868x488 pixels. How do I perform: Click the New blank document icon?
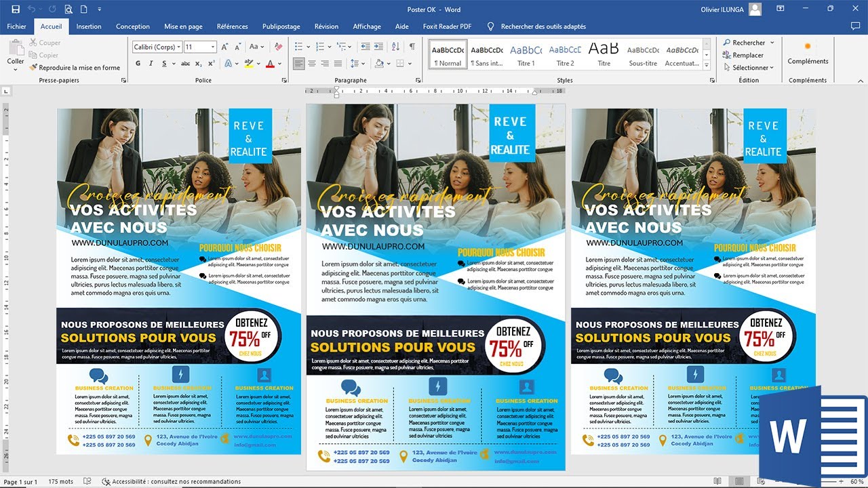click(x=83, y=9)
